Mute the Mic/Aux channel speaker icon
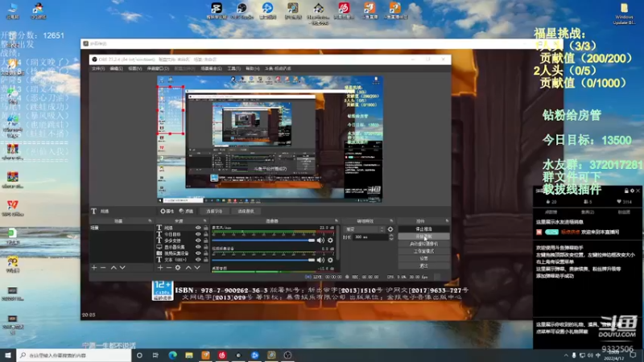The height and width of the screenshot is (362, 644). tap(320, 241)
